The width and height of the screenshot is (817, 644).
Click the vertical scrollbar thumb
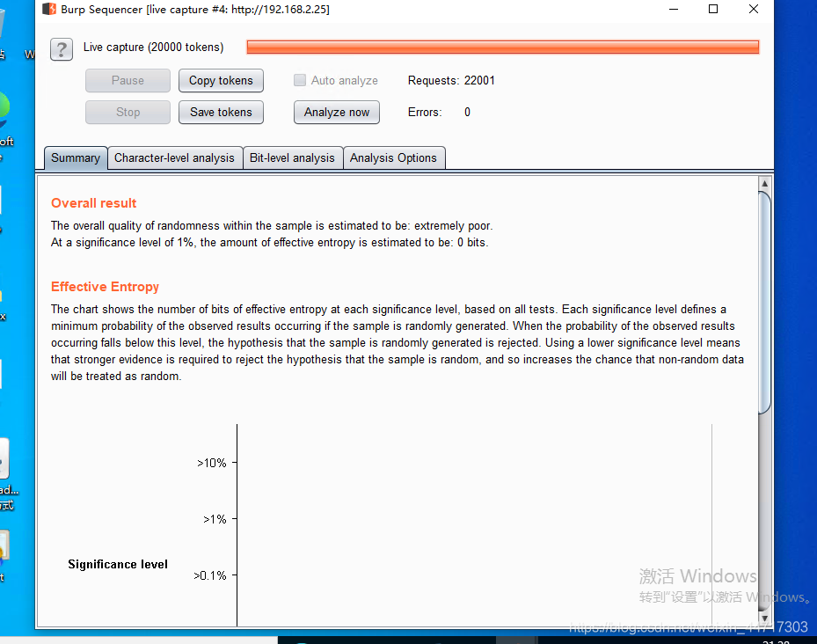point(764,303)
